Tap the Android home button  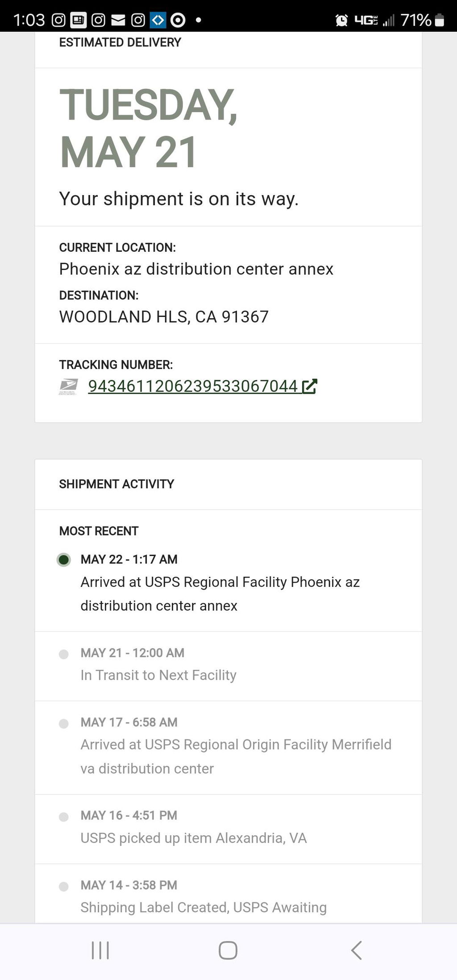click(228, 950)
